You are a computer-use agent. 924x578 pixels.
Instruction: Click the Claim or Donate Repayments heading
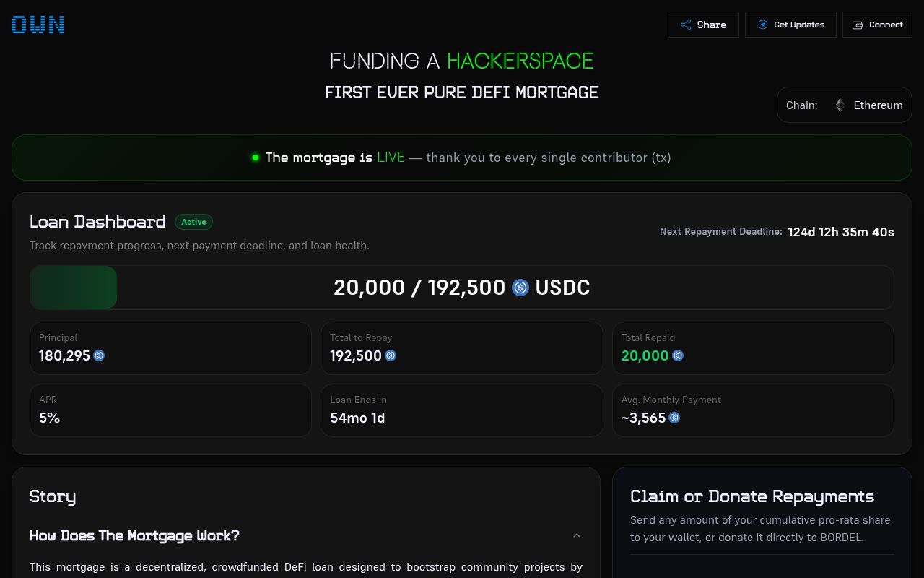pos(752,496)
